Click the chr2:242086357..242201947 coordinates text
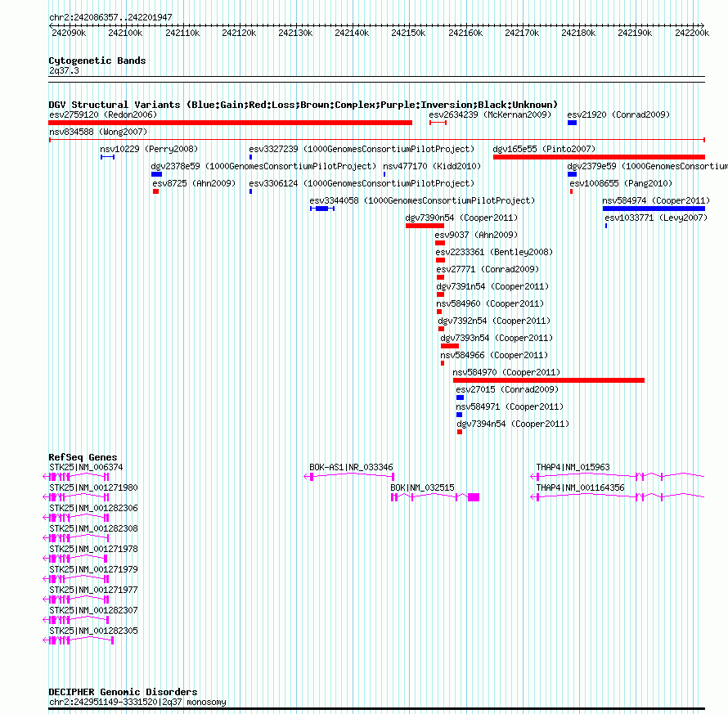 pos(110,17)
